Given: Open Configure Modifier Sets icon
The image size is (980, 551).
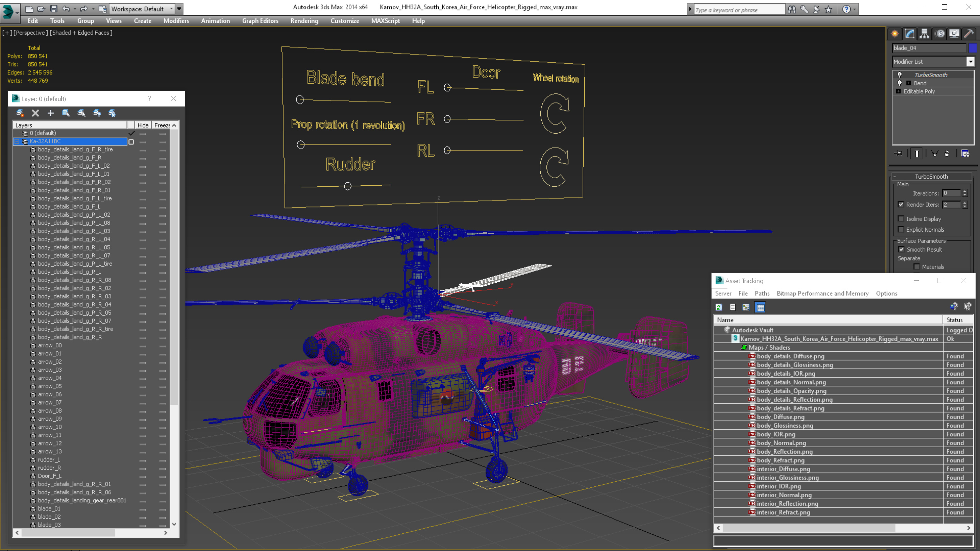Looking at the screenshot, I should coord(965,154).
